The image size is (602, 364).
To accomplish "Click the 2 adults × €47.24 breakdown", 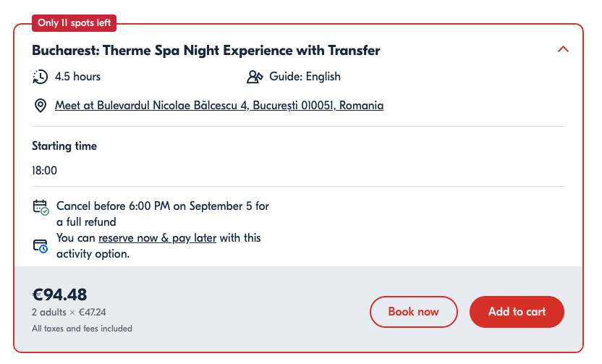I will tap(69, 312).
